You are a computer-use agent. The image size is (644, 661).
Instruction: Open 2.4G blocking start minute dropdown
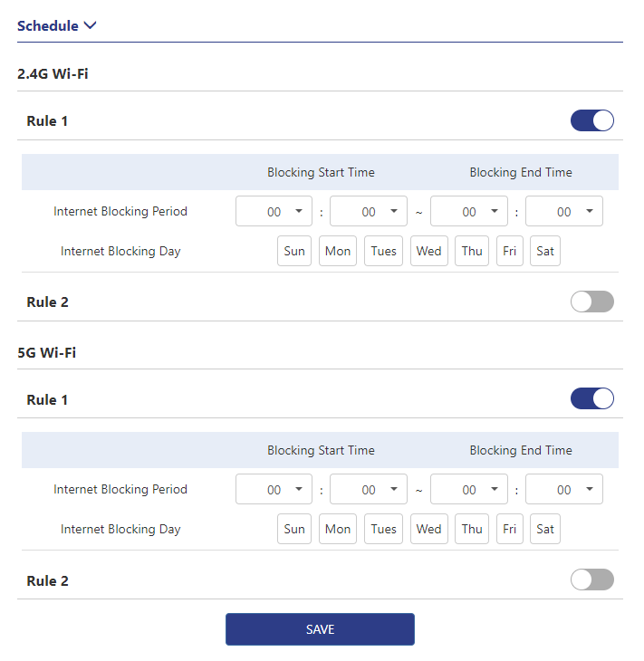pos(369,212)
